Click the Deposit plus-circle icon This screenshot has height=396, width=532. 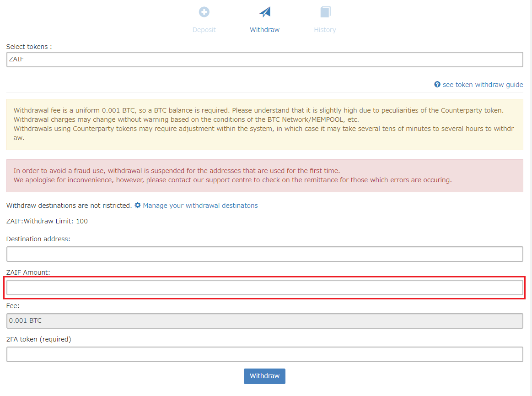204,12
